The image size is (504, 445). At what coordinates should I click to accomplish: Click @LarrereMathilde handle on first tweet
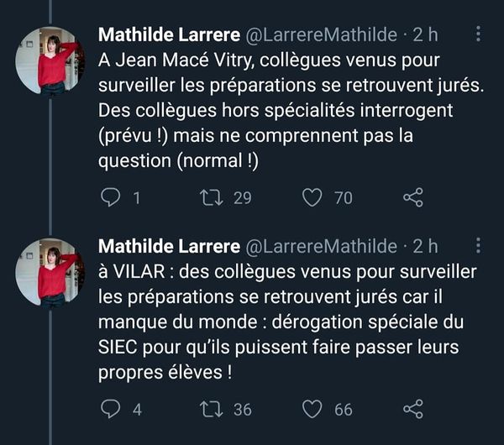(x=319, y=35)
